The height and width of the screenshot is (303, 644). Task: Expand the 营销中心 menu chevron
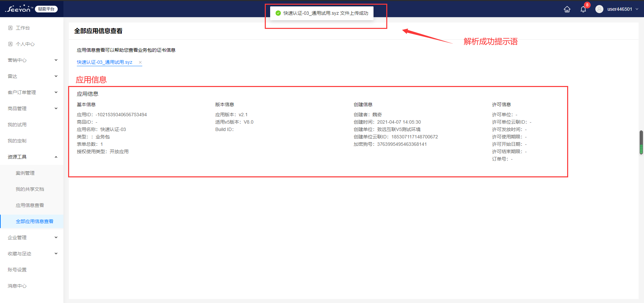(x=56, y=60)
